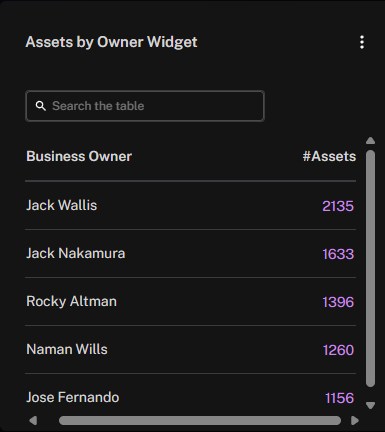
Task: Click the search magnifier icon
Action: tap(41, 106)
